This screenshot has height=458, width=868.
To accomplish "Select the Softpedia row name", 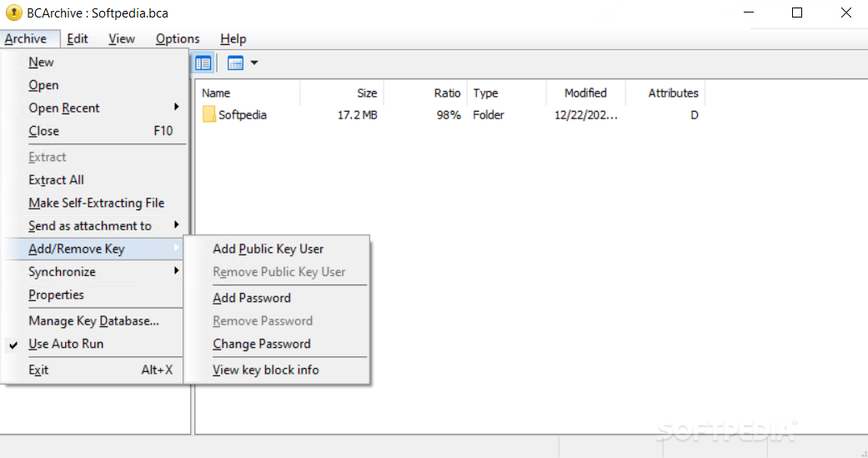I will pyautogui.click(x=243, y=115).
